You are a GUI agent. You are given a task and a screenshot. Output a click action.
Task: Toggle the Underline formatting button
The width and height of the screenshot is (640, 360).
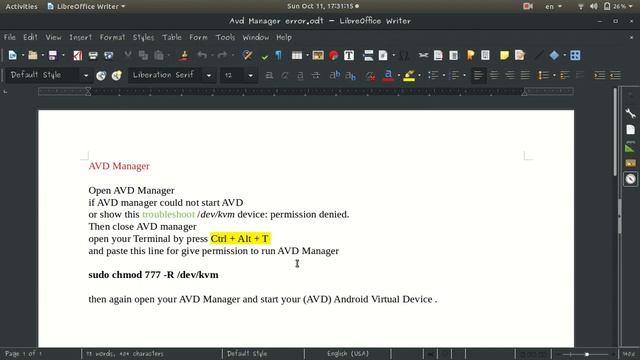(x=300, y=75)
